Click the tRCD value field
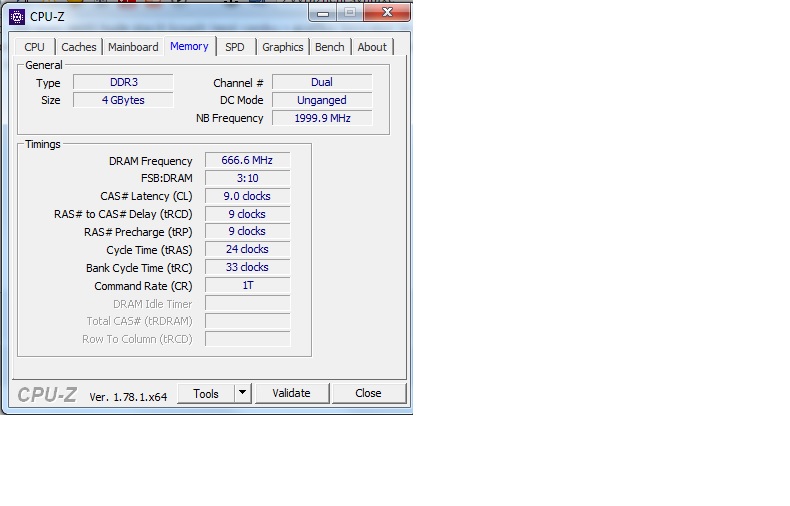 (247, 214)
